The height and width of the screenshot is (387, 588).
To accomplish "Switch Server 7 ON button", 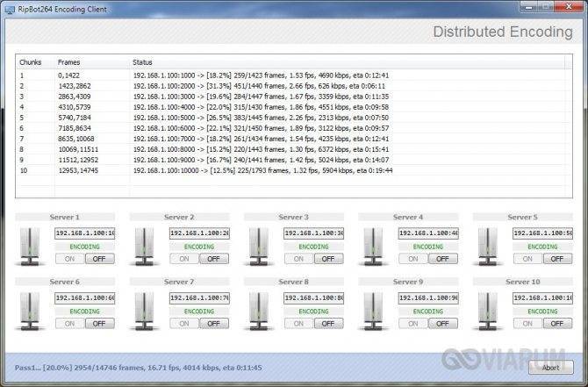I will point(184,324).
